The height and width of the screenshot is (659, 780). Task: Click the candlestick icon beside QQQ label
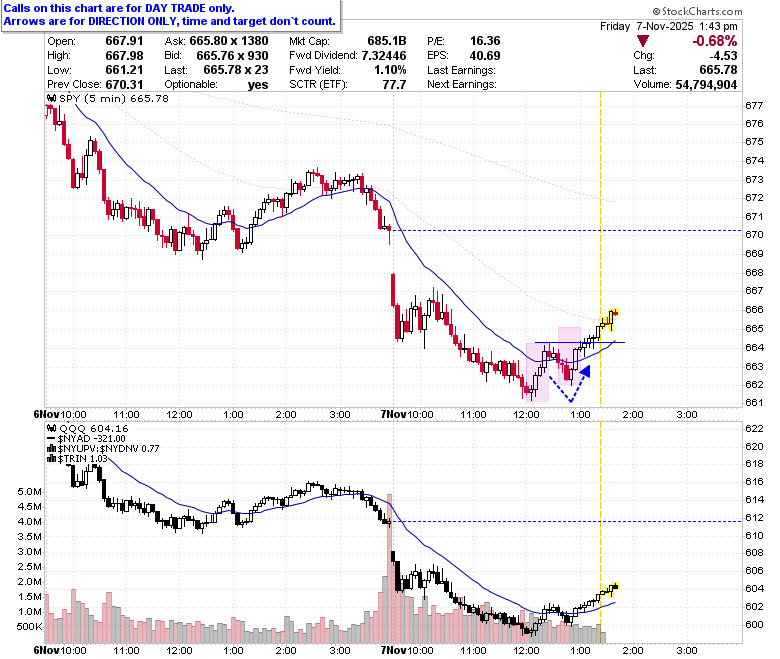[52, 428]
